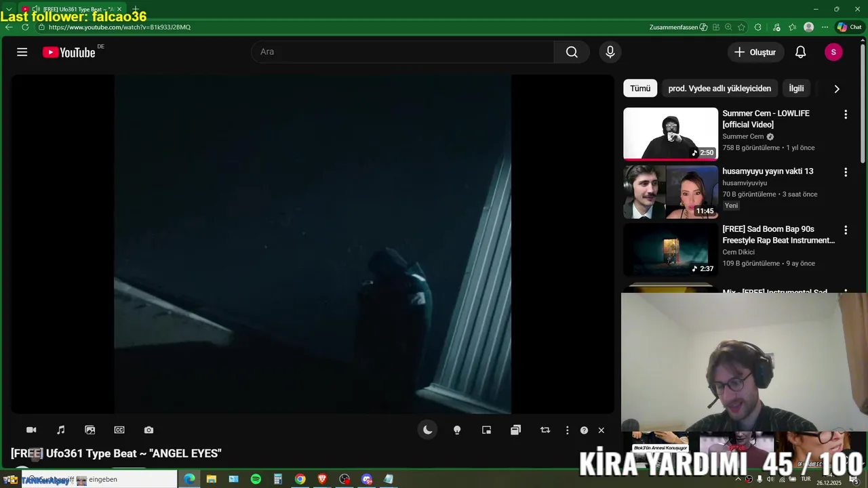Open 'husamyuyu yayın vakti 13' thumbnail
Viewport: 868px width, 488px height.
click(x=671, y=192)
